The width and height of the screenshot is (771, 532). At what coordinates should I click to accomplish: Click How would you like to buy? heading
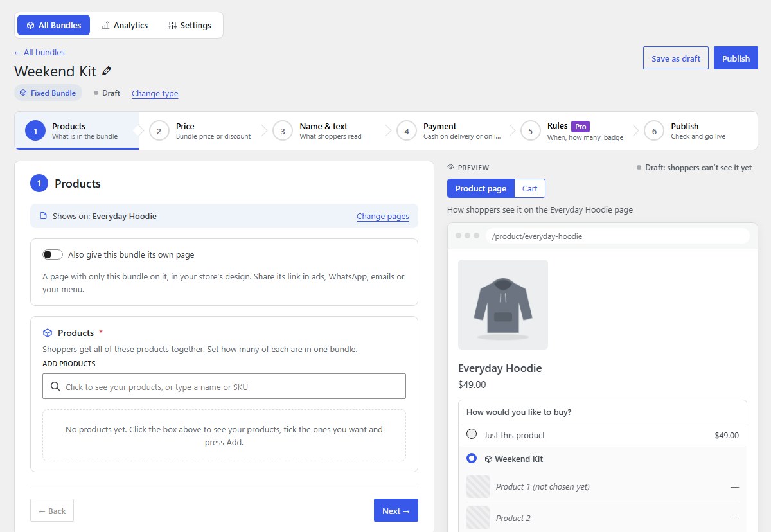(519, 412)
